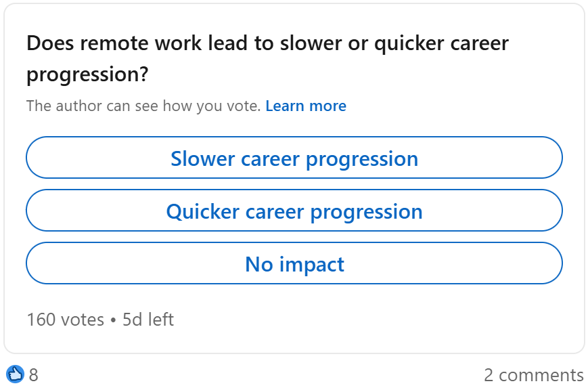This screenshot has width=588, height=390.
Task: Open the Learn more link
Action: pyautogui.click(x=306, y=106)
